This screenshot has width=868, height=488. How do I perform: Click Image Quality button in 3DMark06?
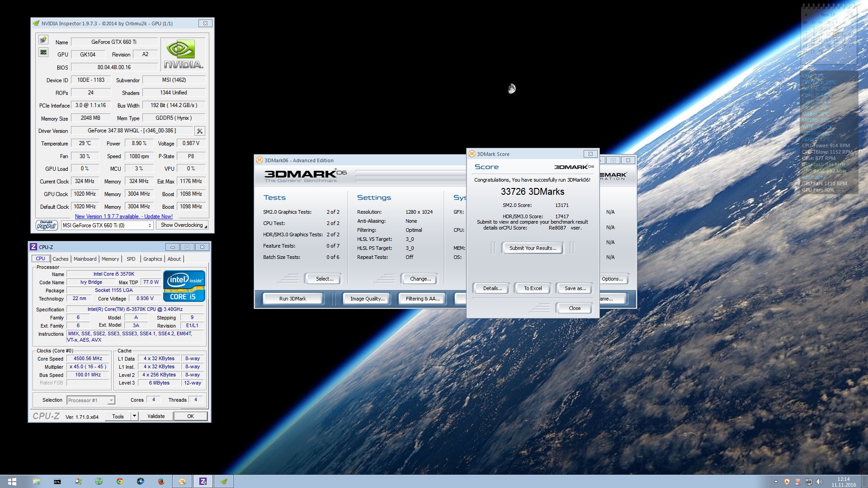(367, 299)
